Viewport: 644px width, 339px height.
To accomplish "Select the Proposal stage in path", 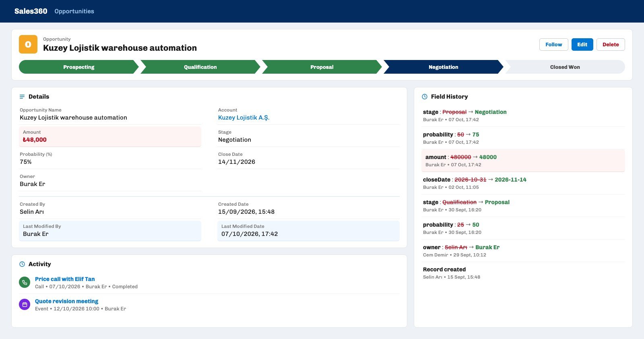I will 322,67.
